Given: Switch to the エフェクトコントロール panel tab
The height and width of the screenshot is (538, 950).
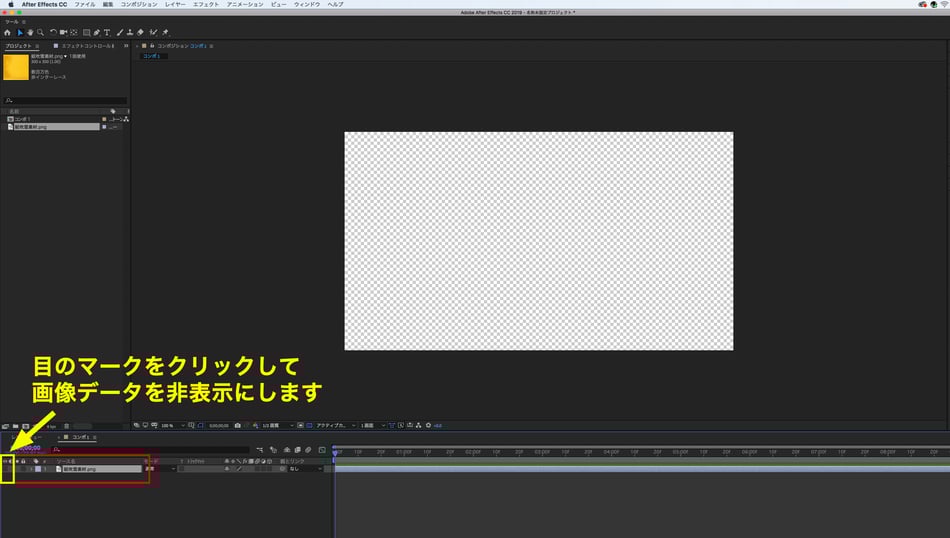Looking at the screenshot, I should click(x=85, y=46).
